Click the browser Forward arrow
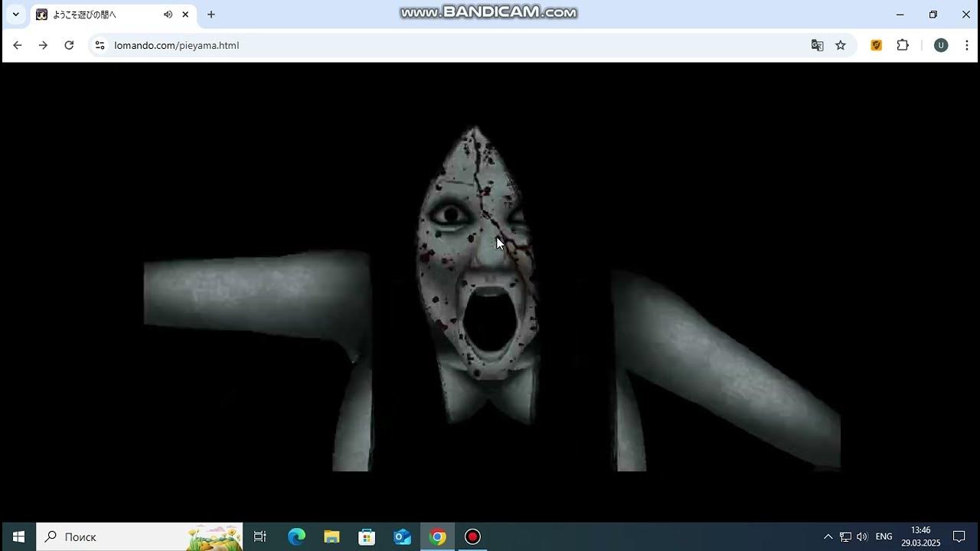Image resolution: width=980 pixels, height=551 pixels. pos(43,45)
